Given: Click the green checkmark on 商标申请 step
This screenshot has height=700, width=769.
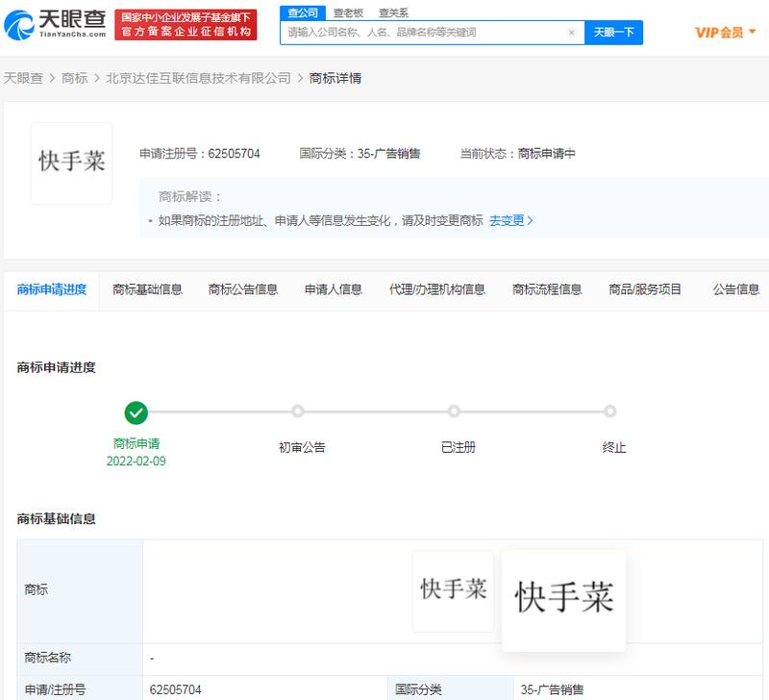Looking at the screenshot, I should pyautogui.click(x=136, y=412).
